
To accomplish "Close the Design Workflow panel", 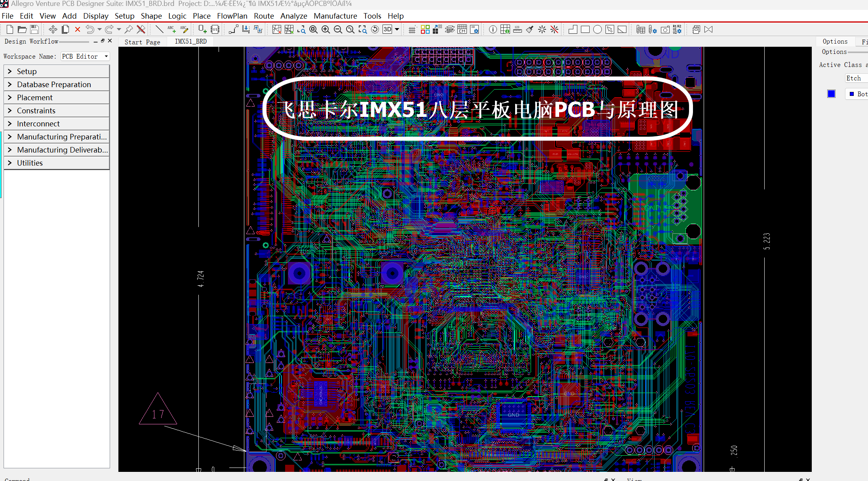I will [x=110, y=41].
